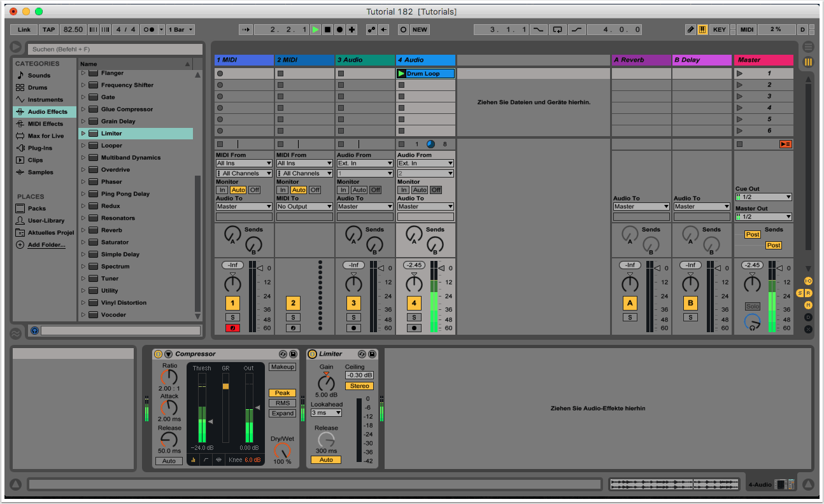The height and width of the screenshot is (504, 824).
Task: Click the Compressor Ratio knob
Action: tap(169, 377)
